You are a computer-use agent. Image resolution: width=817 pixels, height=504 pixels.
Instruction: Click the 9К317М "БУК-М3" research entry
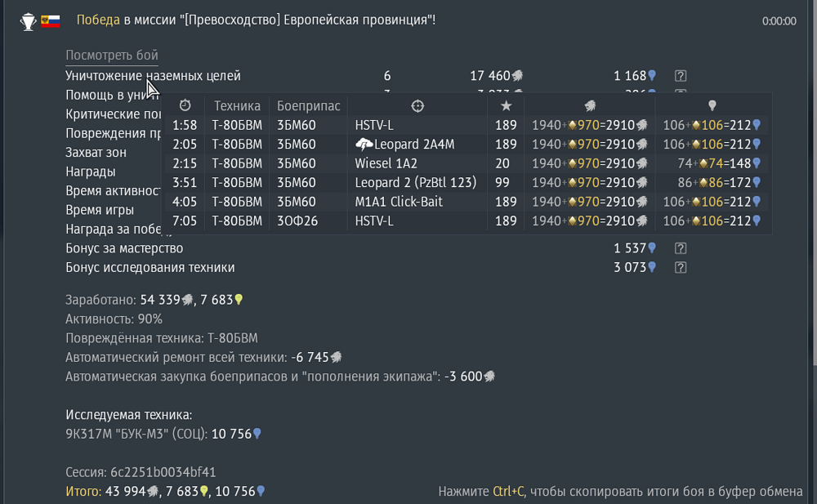[163, 435]
